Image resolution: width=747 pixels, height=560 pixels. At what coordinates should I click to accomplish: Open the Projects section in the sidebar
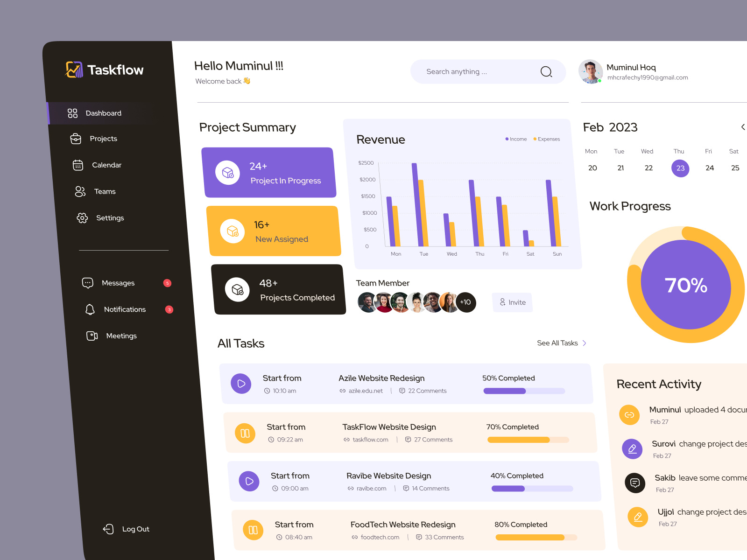click(x=103, y=139)
